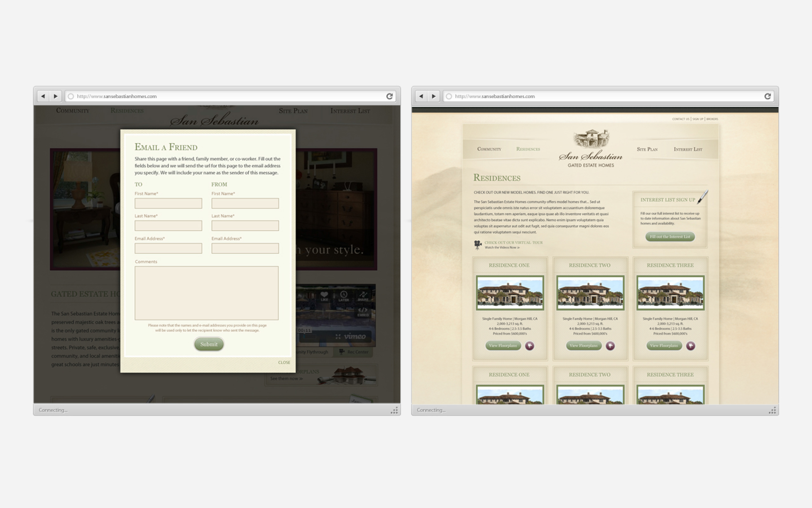This screenshot has width=812, height=508.
Task: Click the forward arrow in the left browser window
Action: click(x=56, y=97)
